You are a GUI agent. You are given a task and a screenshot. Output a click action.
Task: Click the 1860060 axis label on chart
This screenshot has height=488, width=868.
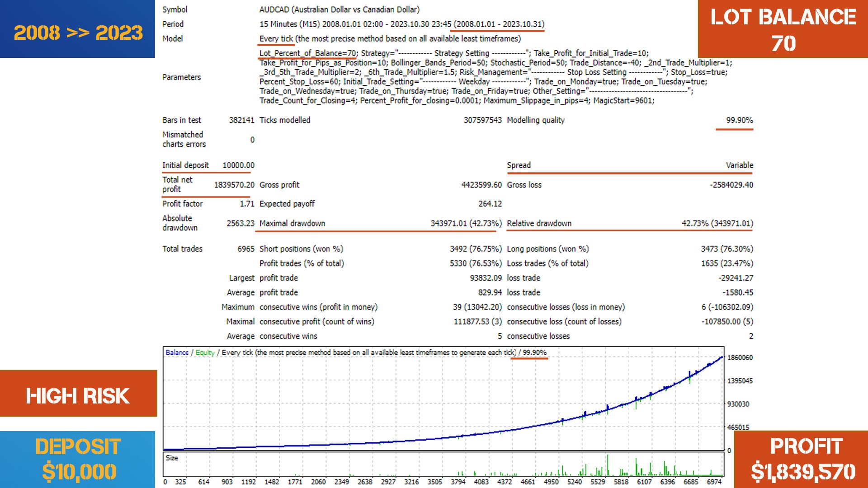740,357
